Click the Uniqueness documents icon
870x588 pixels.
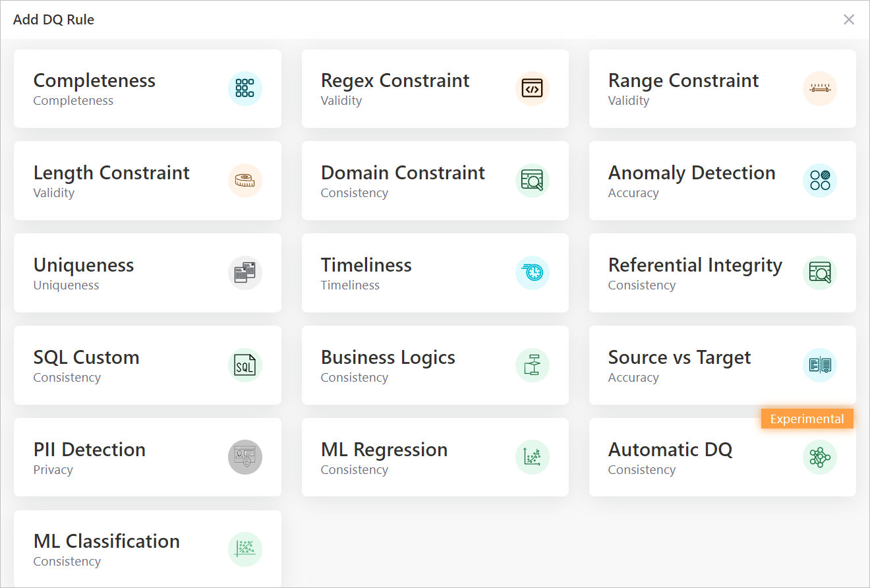coord(245,273)
